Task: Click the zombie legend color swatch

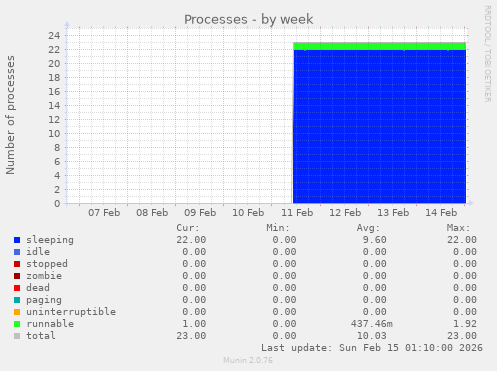Action: tap(17, 276)
